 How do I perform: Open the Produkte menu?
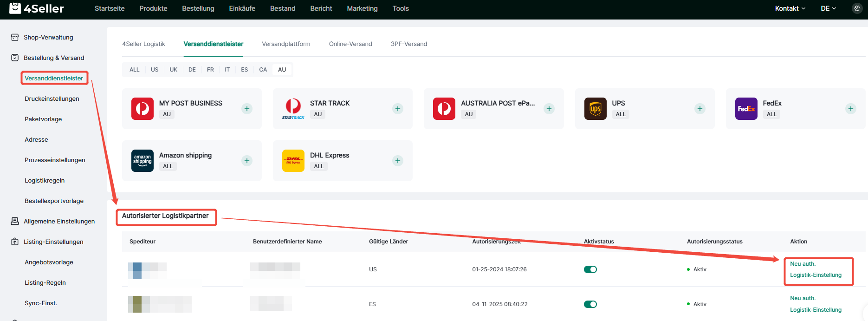(153, 8)
